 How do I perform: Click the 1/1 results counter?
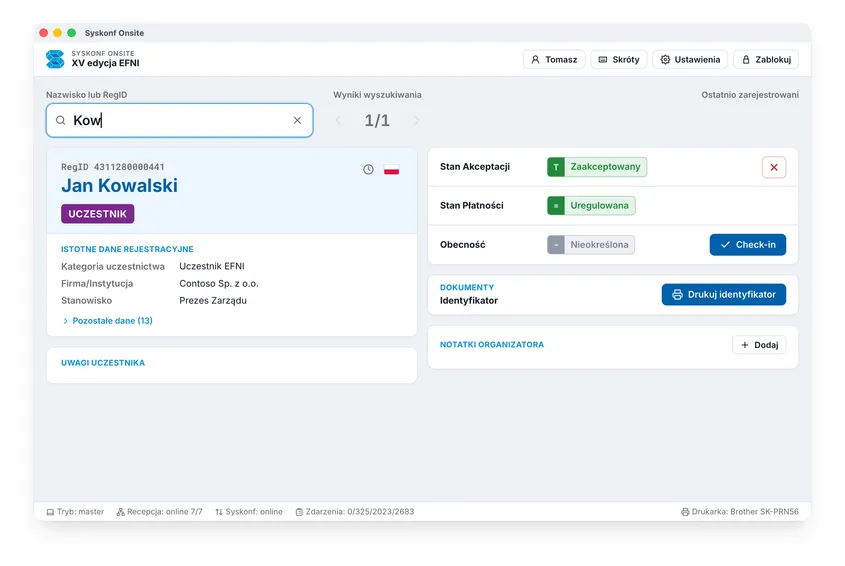[x=377, y=120]
